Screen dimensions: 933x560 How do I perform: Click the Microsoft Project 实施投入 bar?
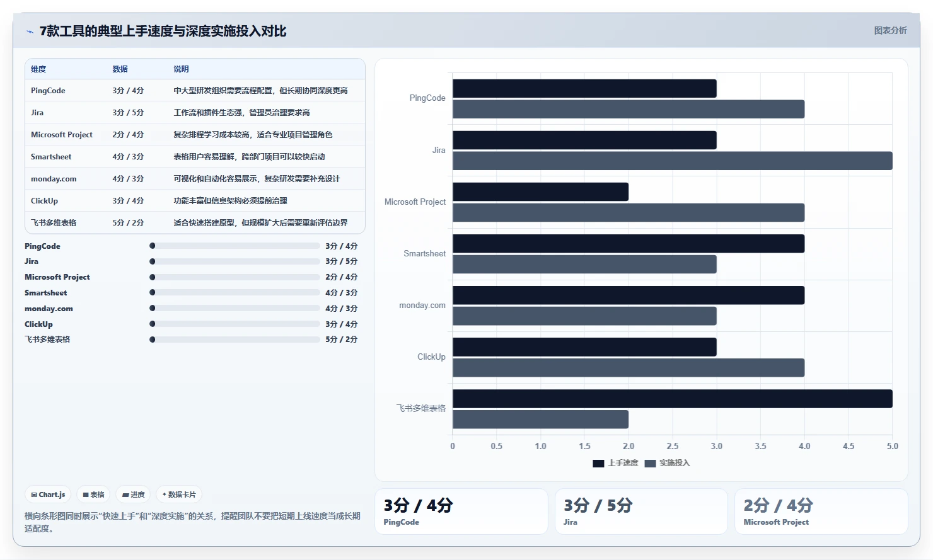click(629, 212)
